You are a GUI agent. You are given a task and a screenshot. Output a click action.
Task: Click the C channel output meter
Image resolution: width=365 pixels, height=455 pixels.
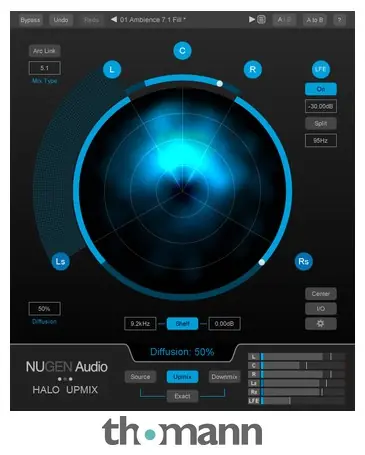click(x=297, y=366)
